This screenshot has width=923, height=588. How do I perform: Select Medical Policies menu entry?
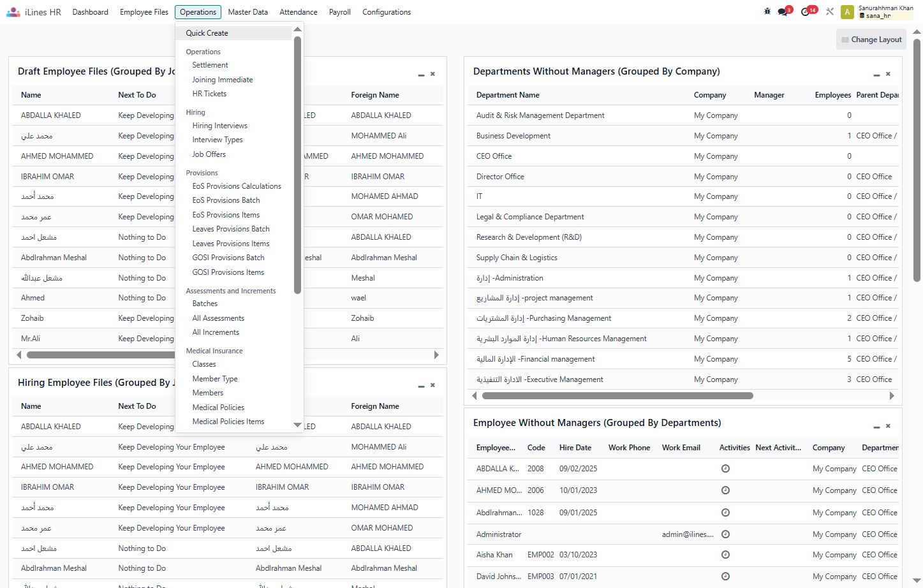click(218, 408)
